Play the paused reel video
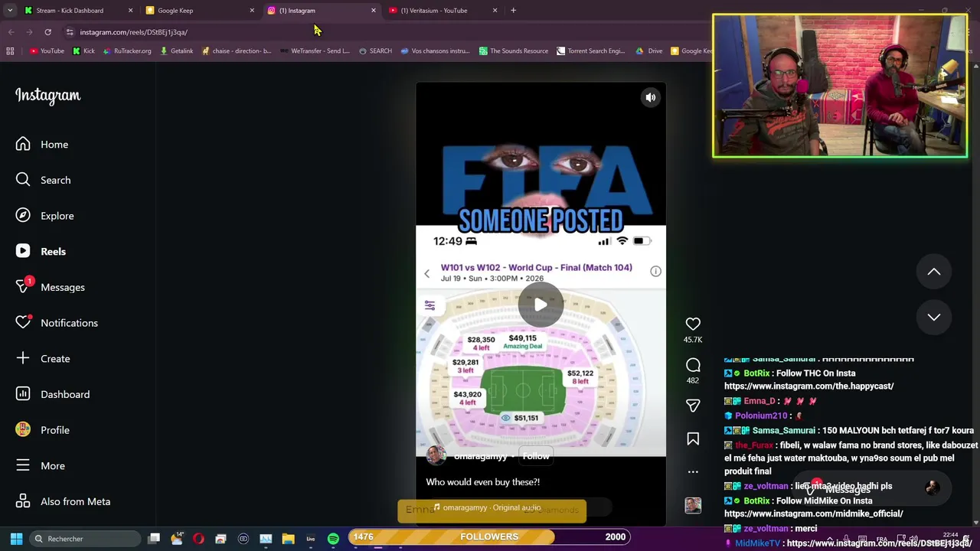The width and height of the screenshot is (980, 551). [x=541, y=305]
